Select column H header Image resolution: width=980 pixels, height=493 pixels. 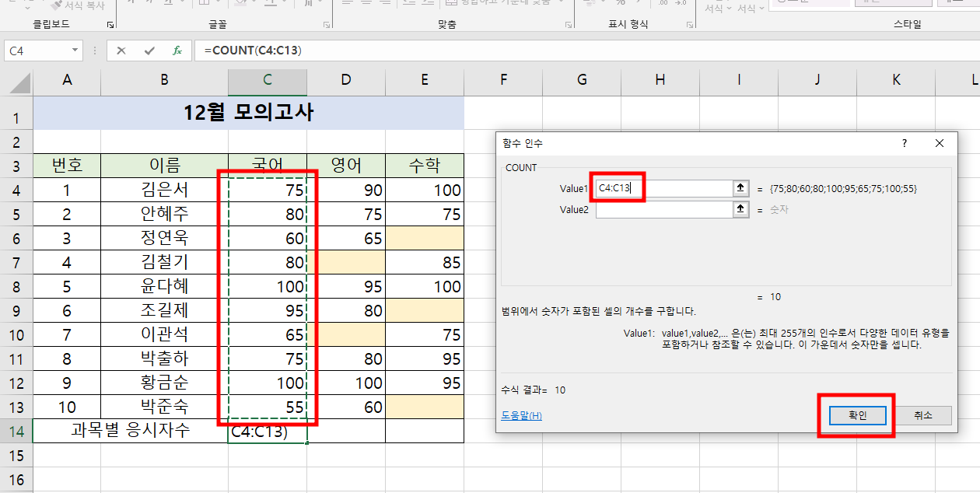660,79
